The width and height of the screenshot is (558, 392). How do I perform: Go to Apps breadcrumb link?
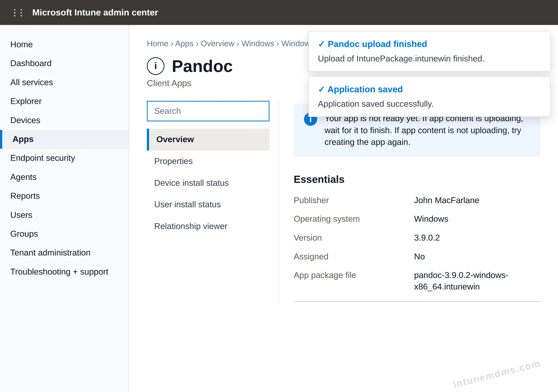click(184, 44)
